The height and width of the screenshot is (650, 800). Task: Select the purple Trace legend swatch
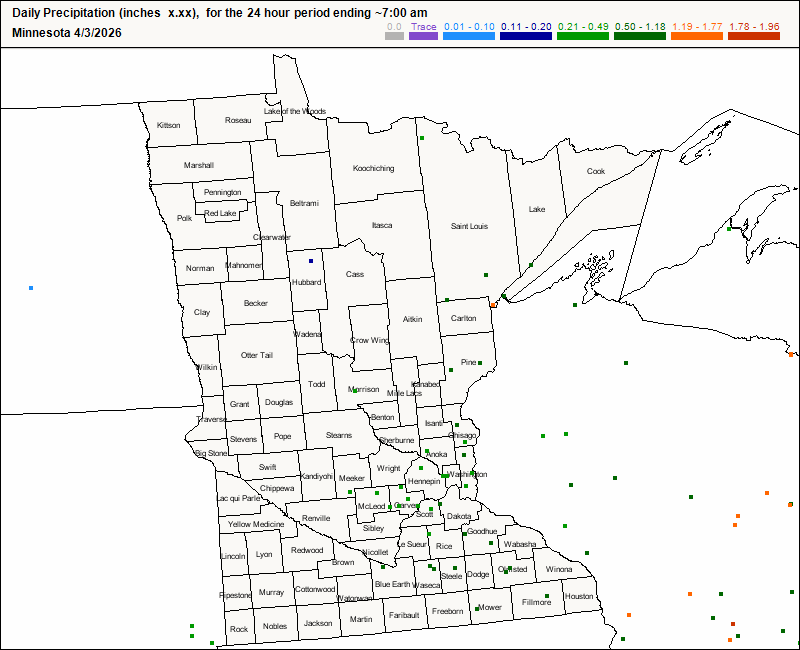coord(424,36)
